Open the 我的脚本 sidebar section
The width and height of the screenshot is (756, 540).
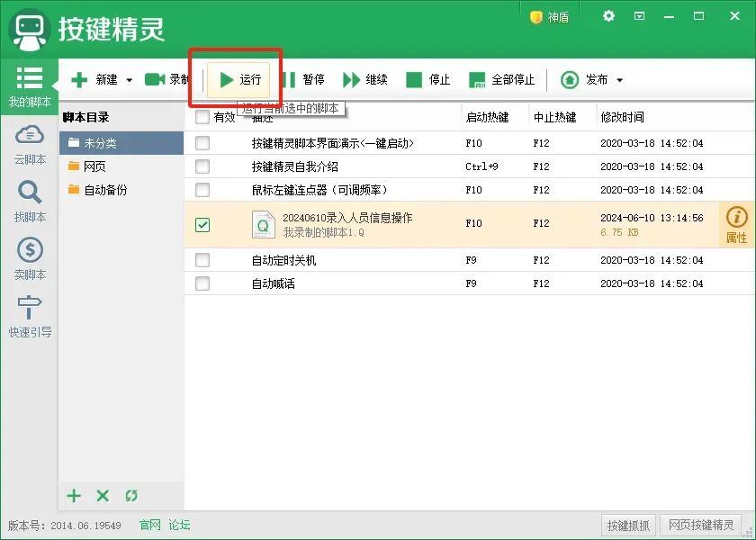pyautogui.click(x=30, y=86)
